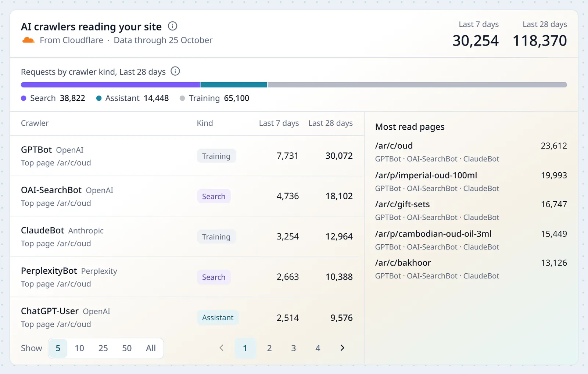
Task: Click Training badge in GPTBot row
Action: 216,156
